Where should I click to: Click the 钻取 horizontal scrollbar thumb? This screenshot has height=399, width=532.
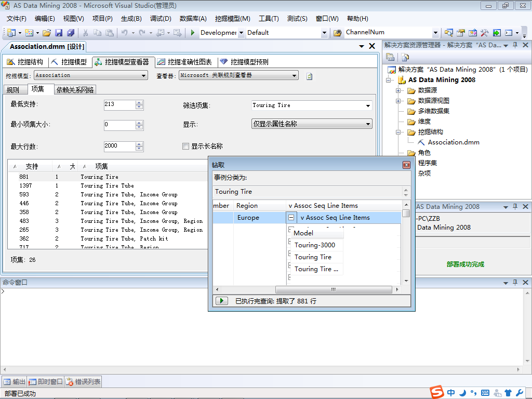click(x=334, y=289)
